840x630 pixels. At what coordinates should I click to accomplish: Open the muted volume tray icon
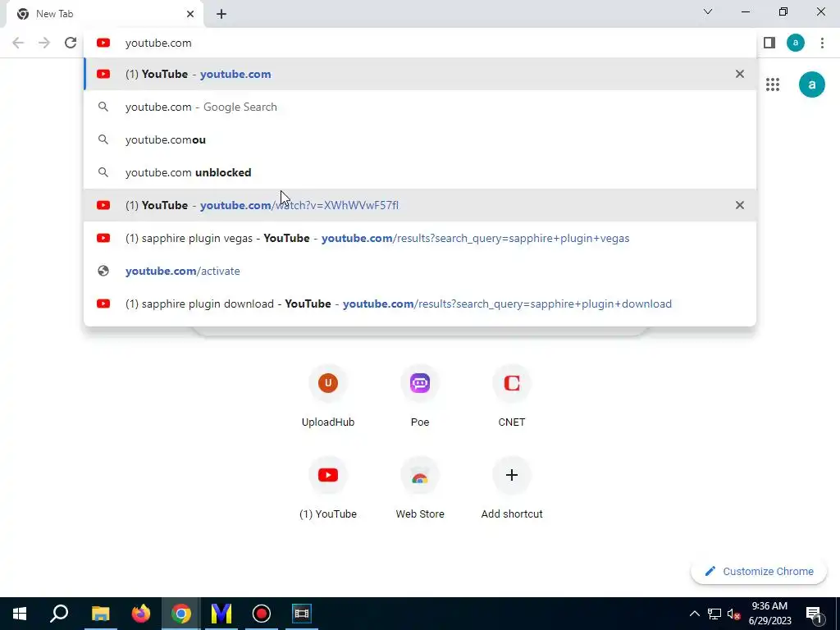[733, 614]
